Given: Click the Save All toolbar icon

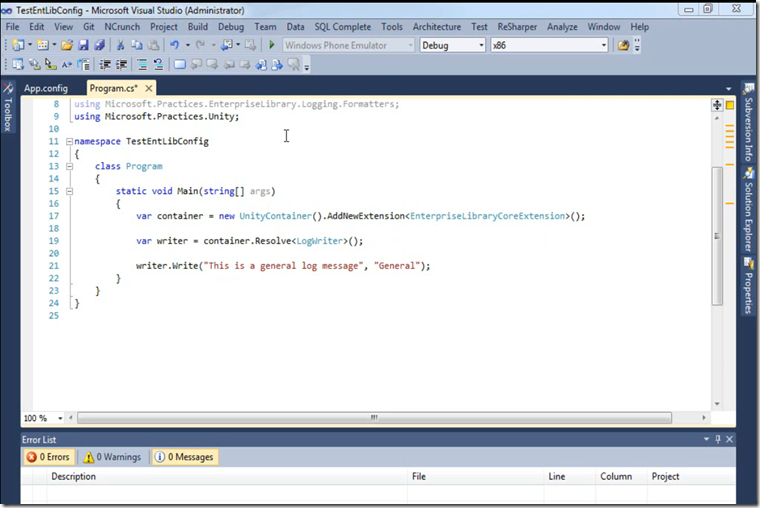Looking at the screenshot, I should tap(99, 45).
